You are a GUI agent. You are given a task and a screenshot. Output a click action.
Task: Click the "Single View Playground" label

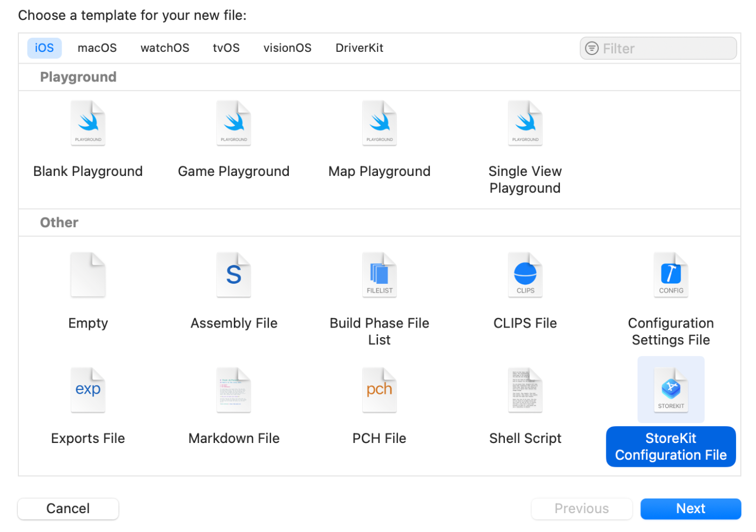[525, 180]
